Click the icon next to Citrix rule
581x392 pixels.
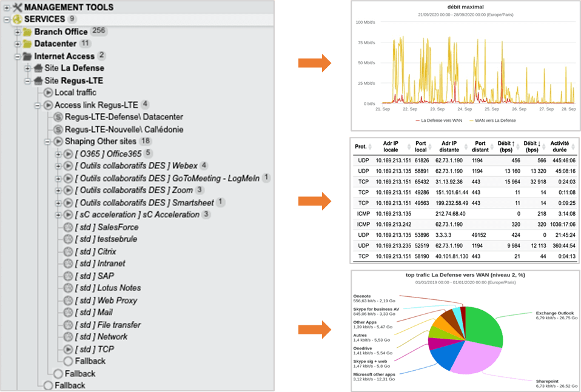68,251
